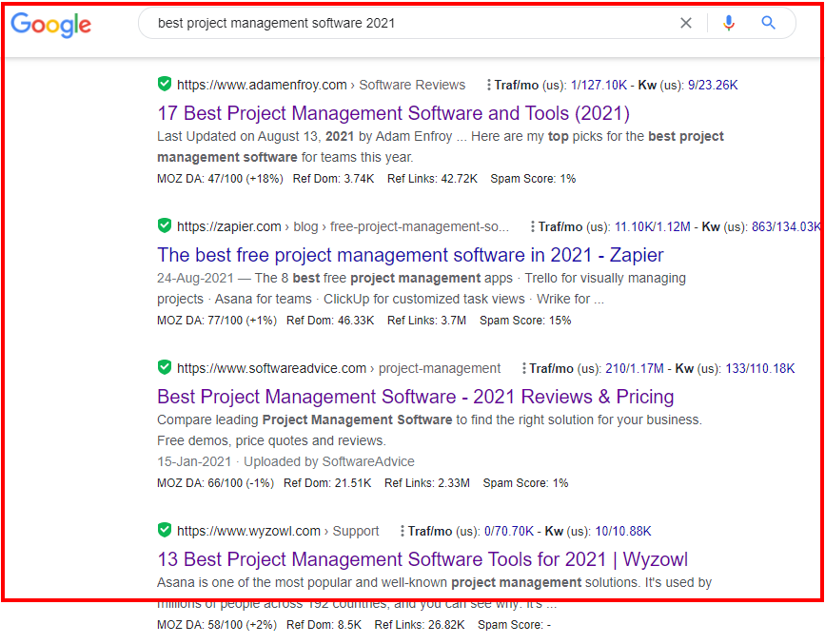The width and height of the screenshot is (825, 644).
Task: Click 'Ref Links: 42.72K' metric
Action: [432, 179]
